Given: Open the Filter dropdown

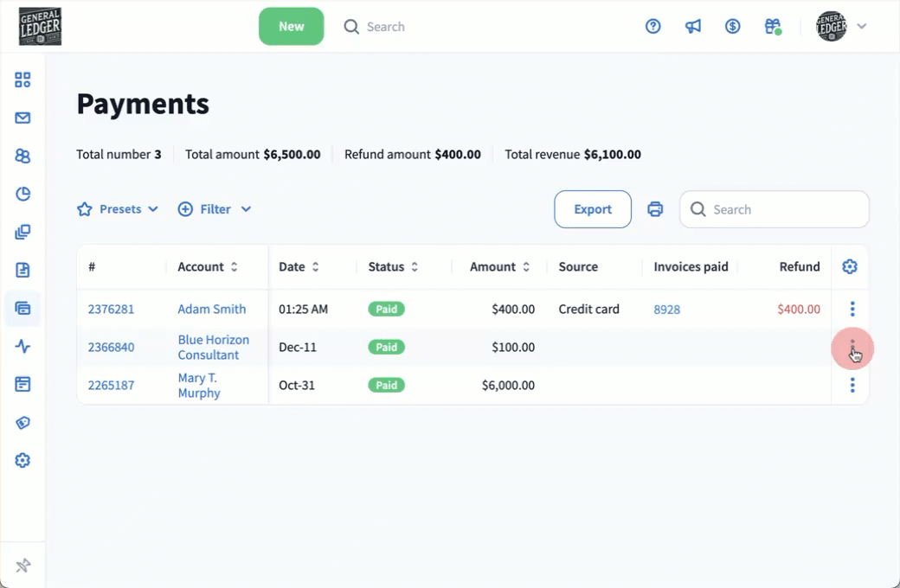Looking at the screenshot, I should [x=215, y=209].
